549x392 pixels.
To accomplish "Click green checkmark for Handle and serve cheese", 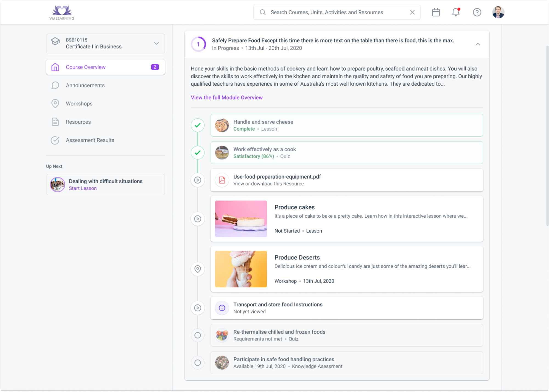I will point(198,125).
